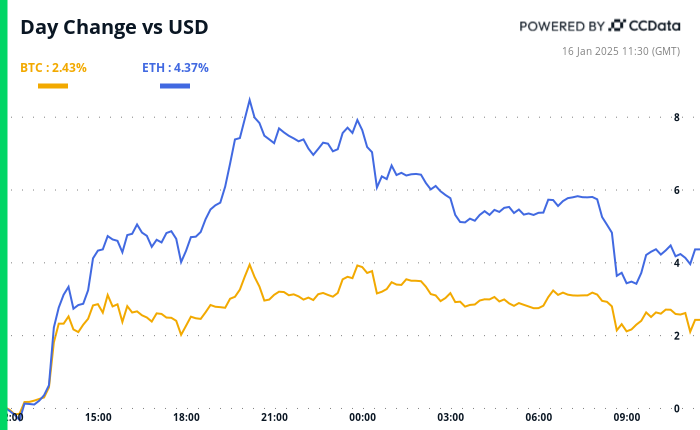Select the 00:00 x-axis label
Image resolution: width=700 pixels, height=430 pixels.
coord(363,417)
